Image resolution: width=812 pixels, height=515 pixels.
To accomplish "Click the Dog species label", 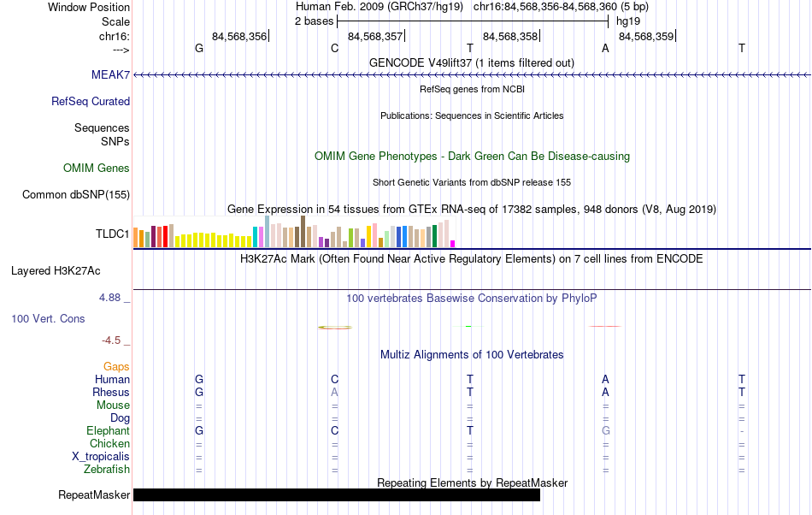I will tap(120, 418).
